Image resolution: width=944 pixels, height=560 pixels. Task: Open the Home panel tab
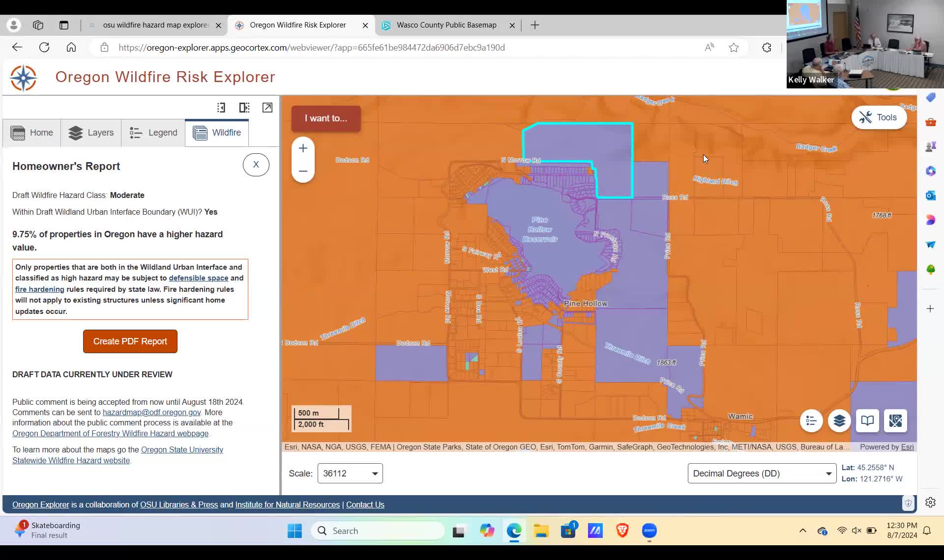32,133
